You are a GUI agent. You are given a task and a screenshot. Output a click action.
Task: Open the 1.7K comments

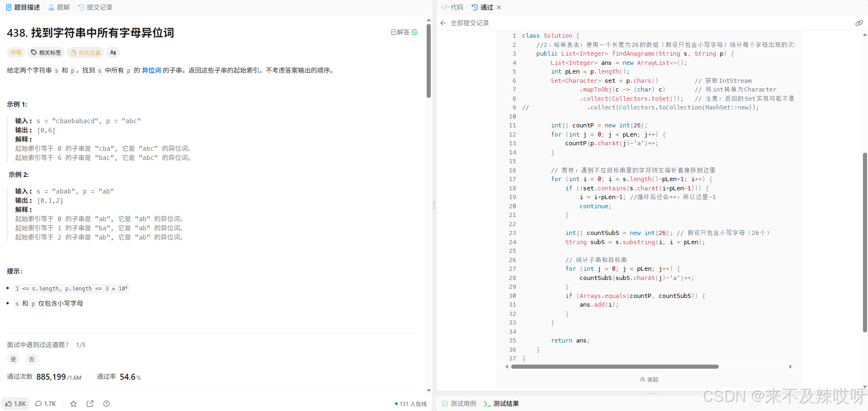tap(45, 404)
